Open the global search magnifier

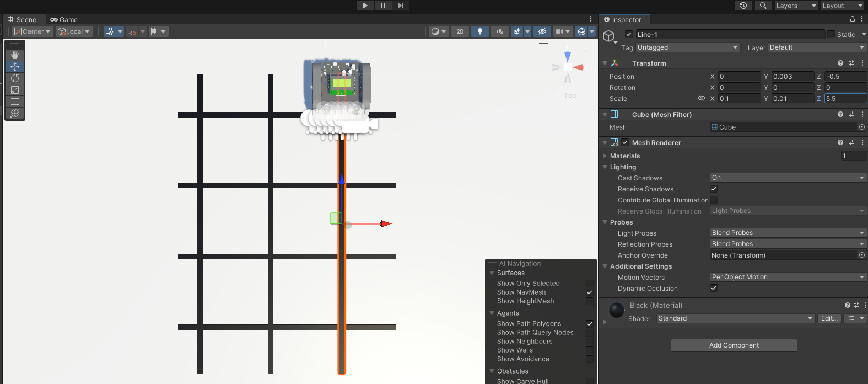tap(763, 6)
